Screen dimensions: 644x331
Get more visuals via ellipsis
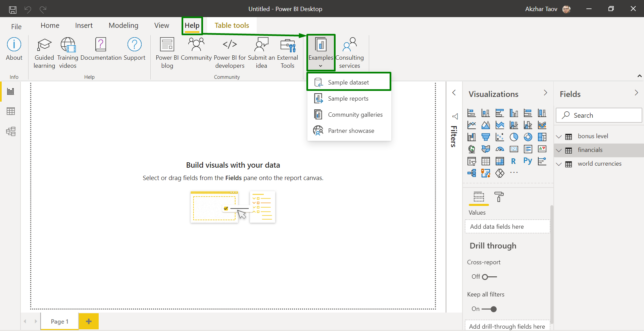coord(514,173)
